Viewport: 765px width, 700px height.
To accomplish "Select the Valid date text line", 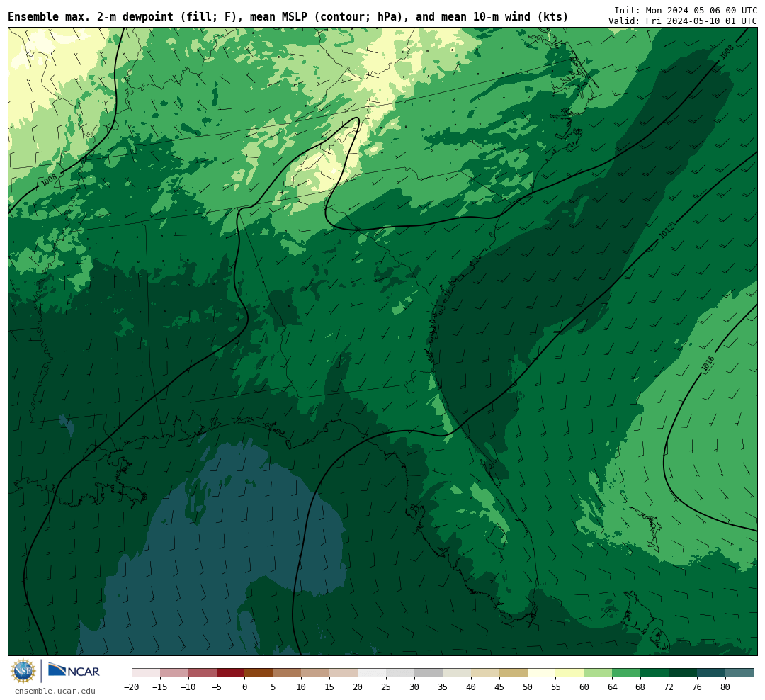I will point(682,21).
